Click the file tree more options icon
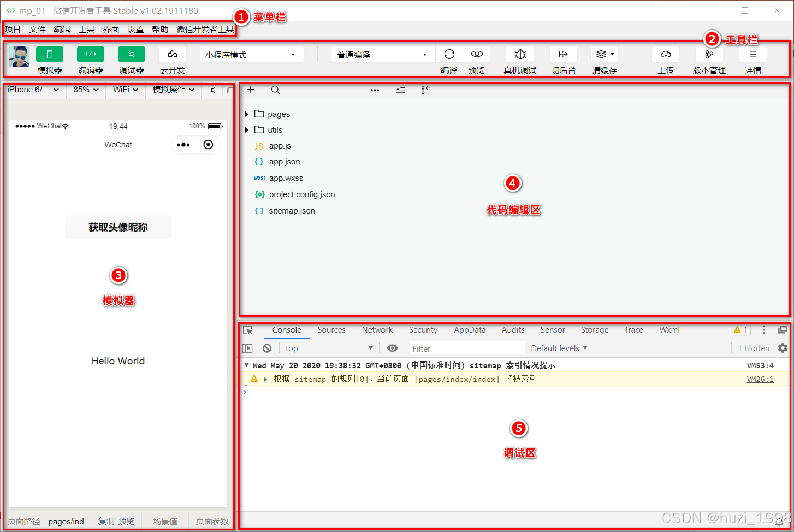 pos(375,90)
